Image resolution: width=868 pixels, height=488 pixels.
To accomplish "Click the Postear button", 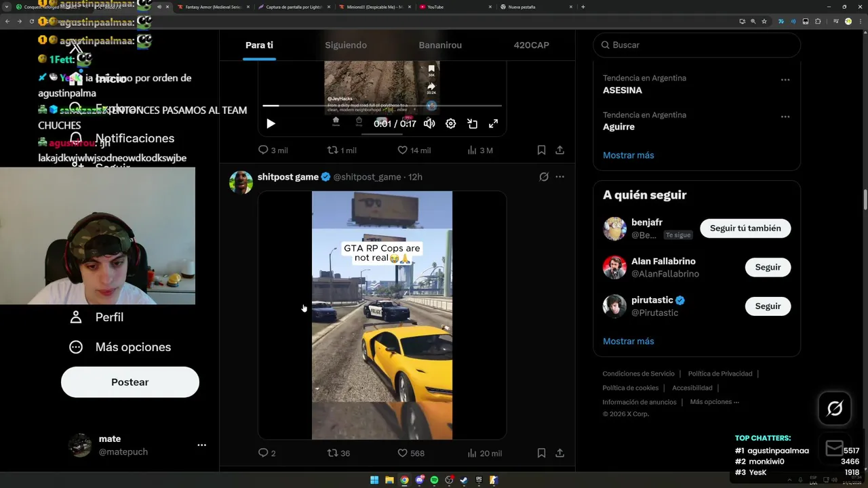I will tap(130, 382).
